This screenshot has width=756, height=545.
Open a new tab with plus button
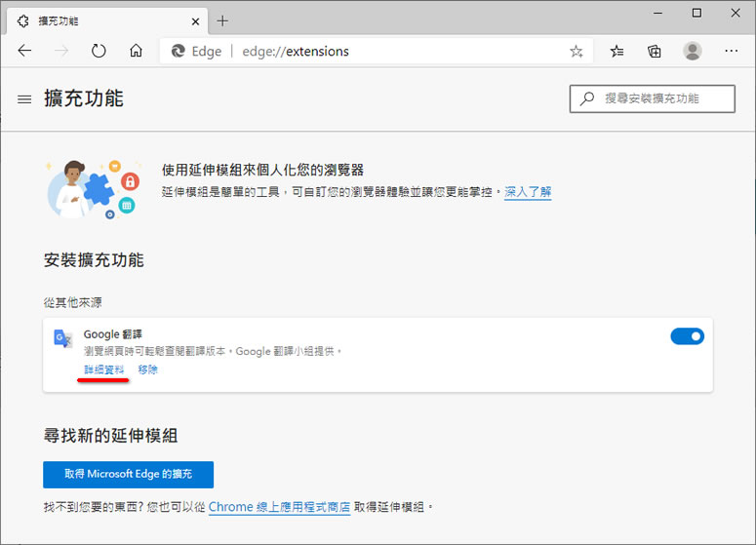pos(222,20)
